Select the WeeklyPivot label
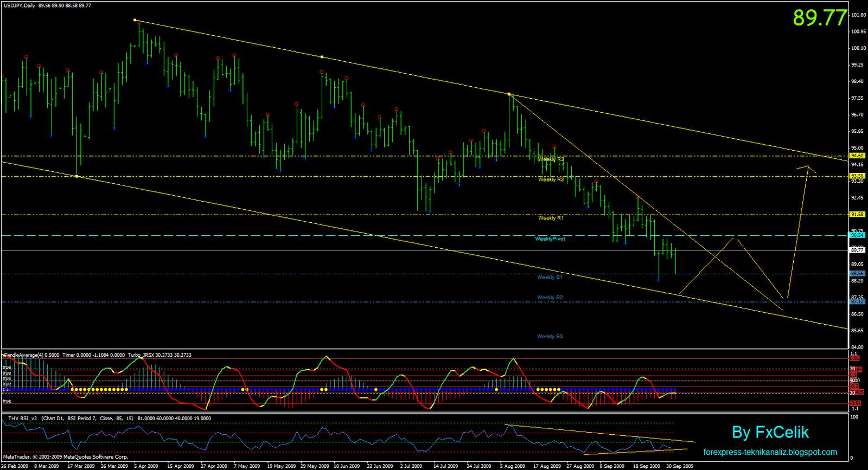The height and width of the screenshot is (470, 868). (550, 239)
